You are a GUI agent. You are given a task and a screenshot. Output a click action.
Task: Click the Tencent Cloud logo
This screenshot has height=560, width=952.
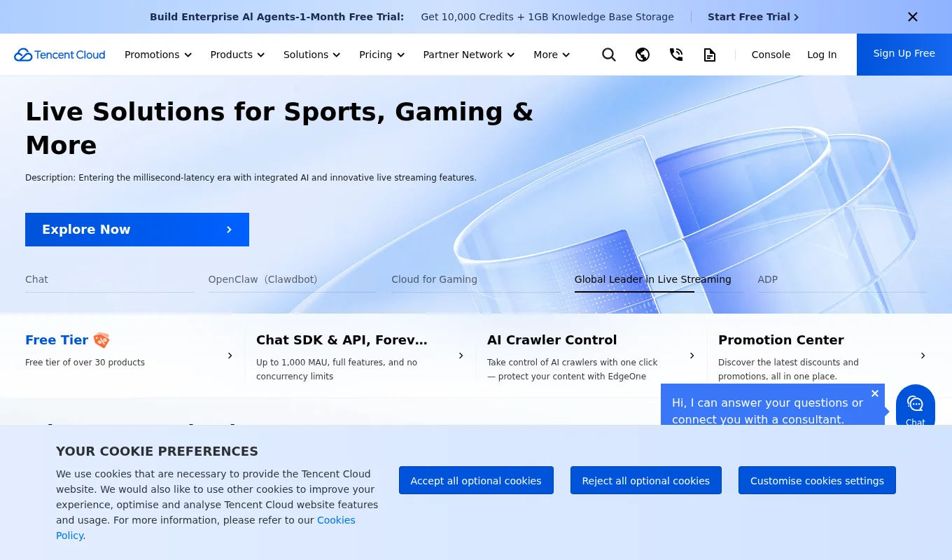(x=59, y=55)
